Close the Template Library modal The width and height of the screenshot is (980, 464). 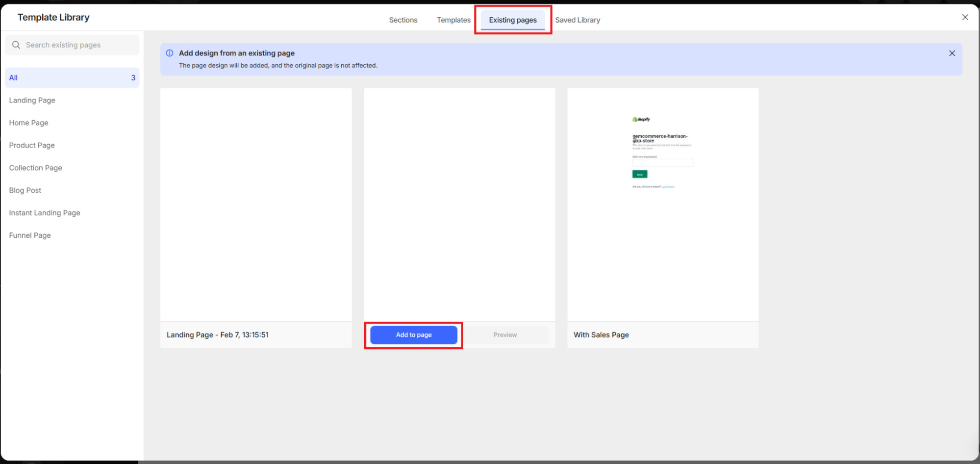[x=965, y=17]
